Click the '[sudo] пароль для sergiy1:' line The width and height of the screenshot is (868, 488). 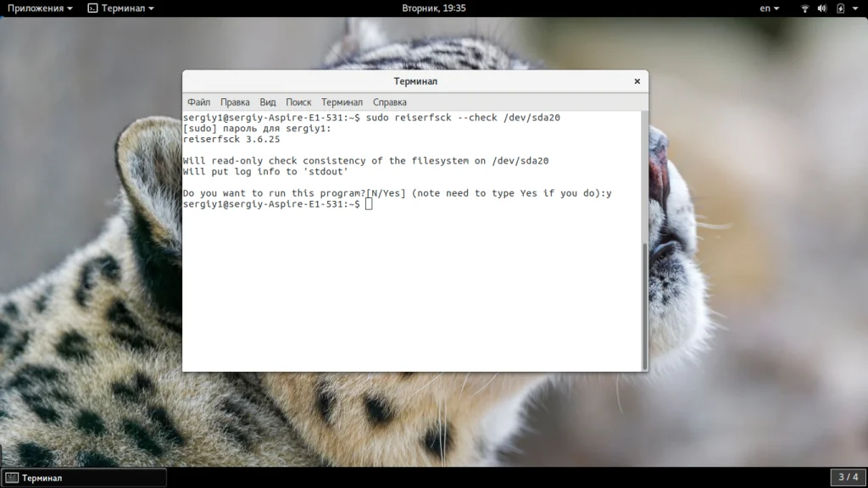pos(257,129)
